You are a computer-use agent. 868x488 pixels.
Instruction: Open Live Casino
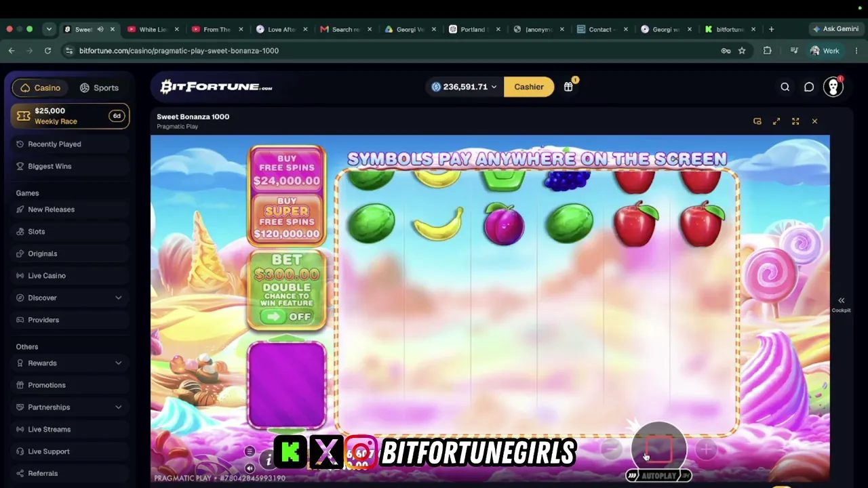[71, 276]
